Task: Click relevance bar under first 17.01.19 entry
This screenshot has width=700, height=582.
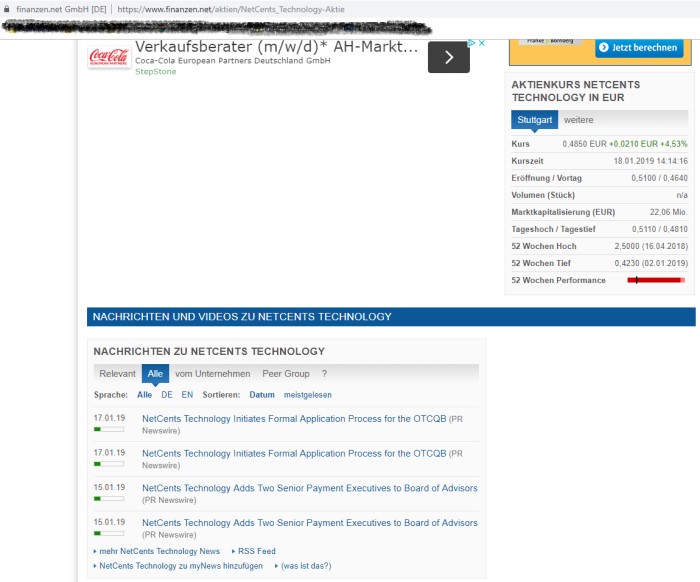Action: click(x=109, y=429)
